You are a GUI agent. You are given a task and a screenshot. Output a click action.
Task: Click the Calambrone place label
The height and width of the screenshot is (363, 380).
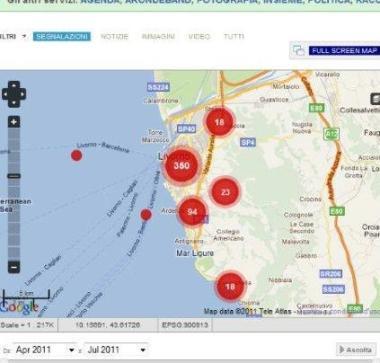point(161,100)
